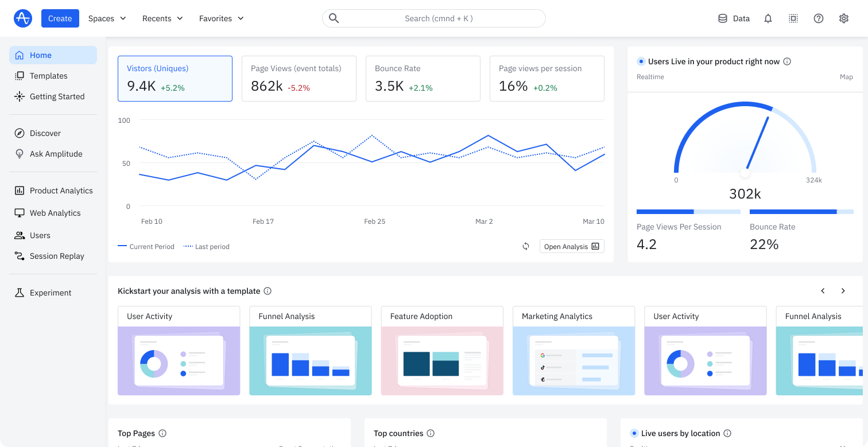The height and width of the screenshot is (447, 868).
Task: Click the Open Analysis button
Action: click(x=572, y=246)
